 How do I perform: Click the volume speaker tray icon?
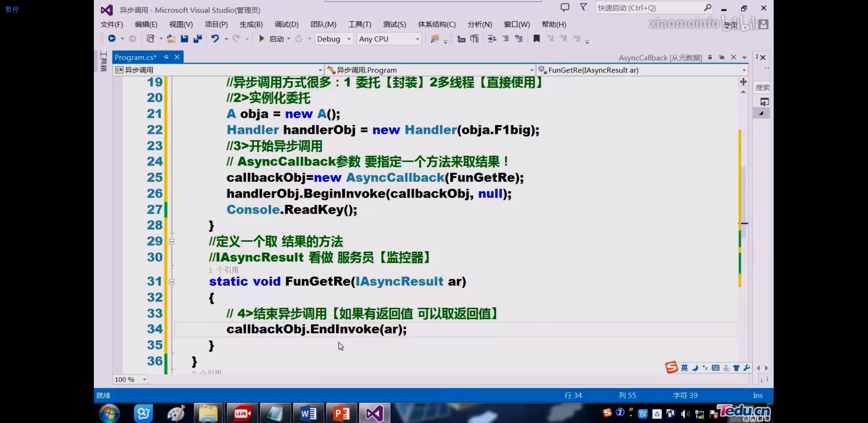(685, 413)
